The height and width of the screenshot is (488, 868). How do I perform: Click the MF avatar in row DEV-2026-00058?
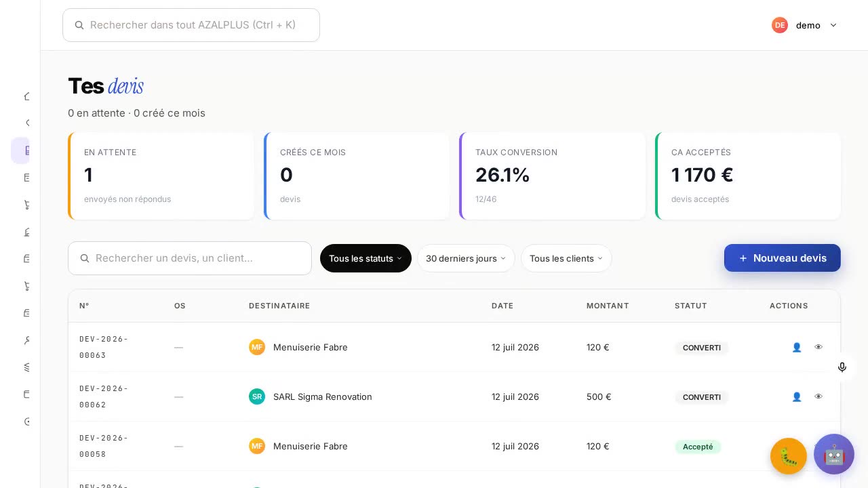(x=257, y=446)
